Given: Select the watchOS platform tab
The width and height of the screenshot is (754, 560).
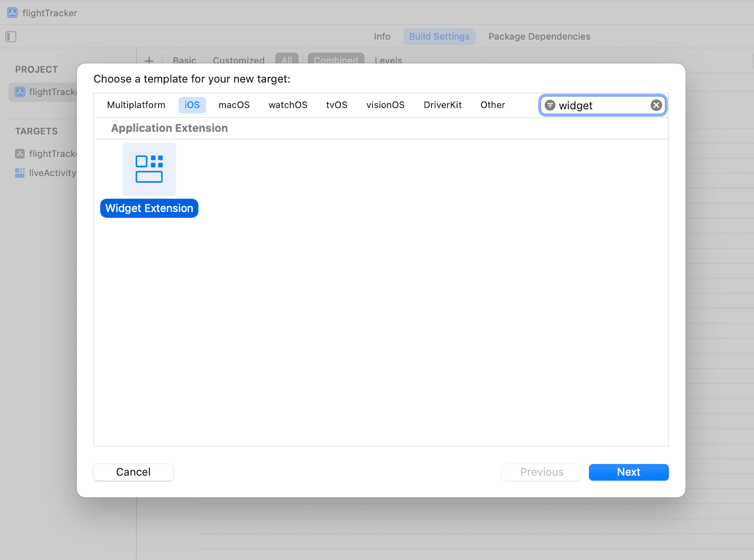Looking at the screenshot, I should tap(287, 105).
